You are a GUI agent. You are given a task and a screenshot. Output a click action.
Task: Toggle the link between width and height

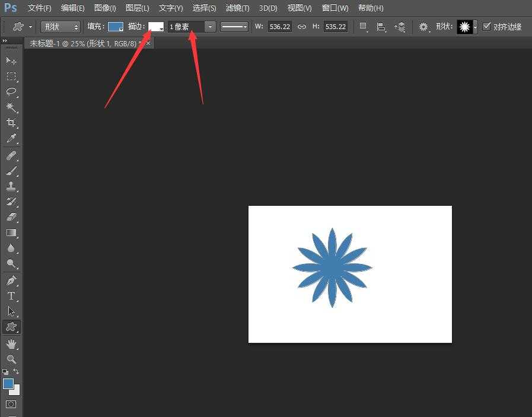tap(302, 27)
